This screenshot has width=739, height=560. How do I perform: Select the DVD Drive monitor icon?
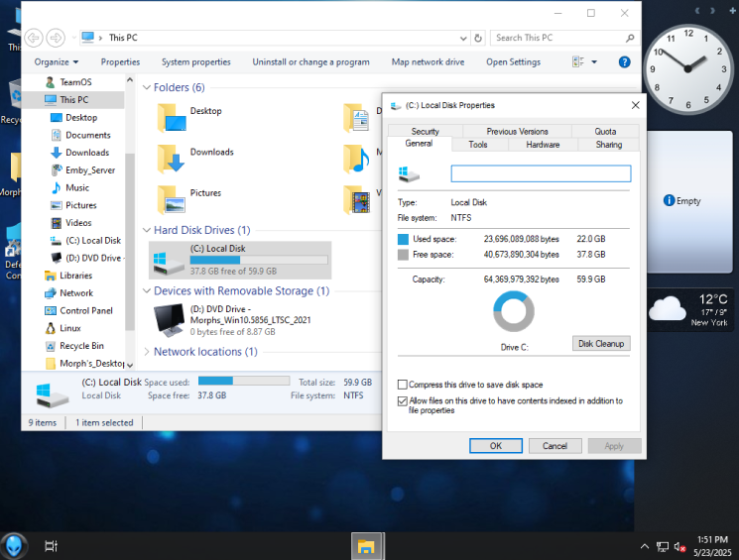coord(170,320)
